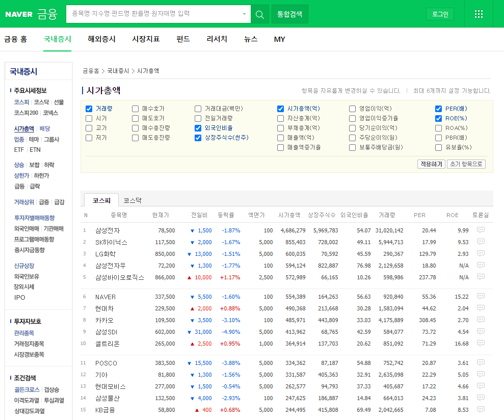The height and width of the screenshot is (420, 504).
Task: Click the 시가총액 column header
Action: coord(289,215)
